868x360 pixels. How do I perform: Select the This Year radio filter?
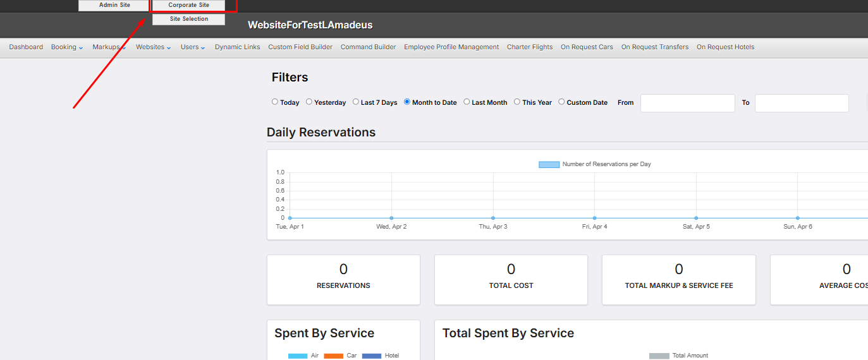click(x=517, y=102)
